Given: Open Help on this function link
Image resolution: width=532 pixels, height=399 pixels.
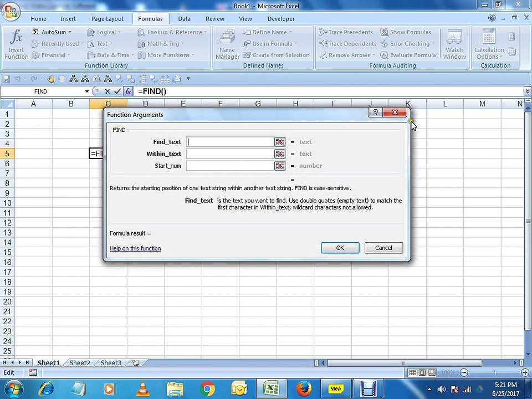Looking at the screenshot, I should tap(135, 248).
